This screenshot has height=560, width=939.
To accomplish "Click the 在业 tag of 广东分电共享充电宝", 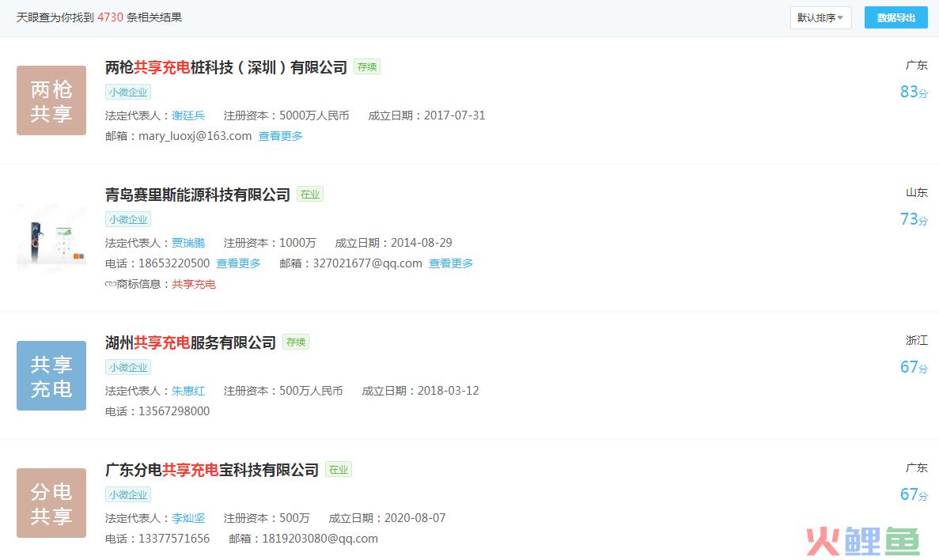I will 339,470.
